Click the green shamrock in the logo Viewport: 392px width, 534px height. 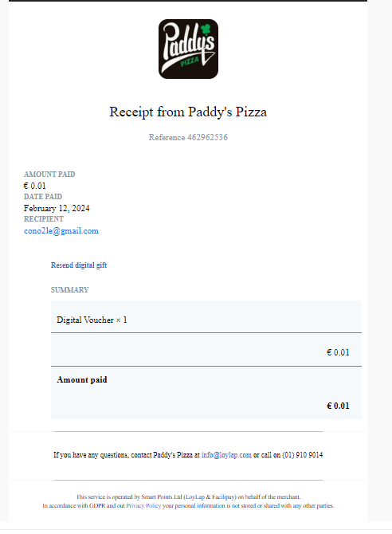coord(206,29)
